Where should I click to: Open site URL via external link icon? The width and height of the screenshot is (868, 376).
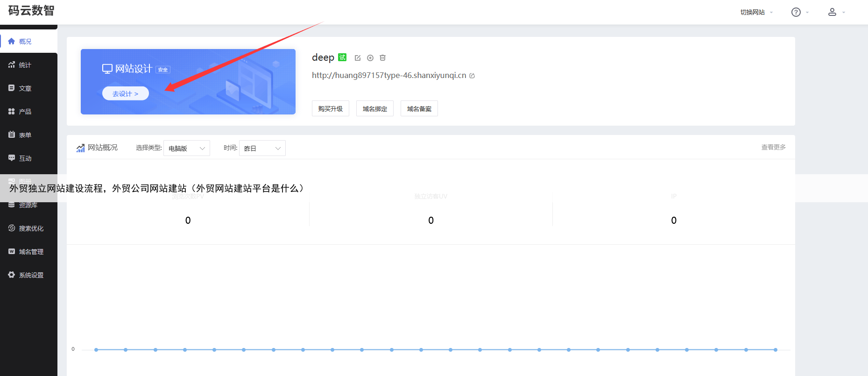472,76
